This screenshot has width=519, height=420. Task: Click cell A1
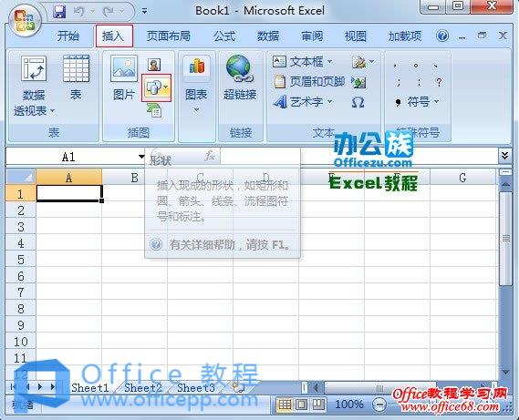click(68, 193)
